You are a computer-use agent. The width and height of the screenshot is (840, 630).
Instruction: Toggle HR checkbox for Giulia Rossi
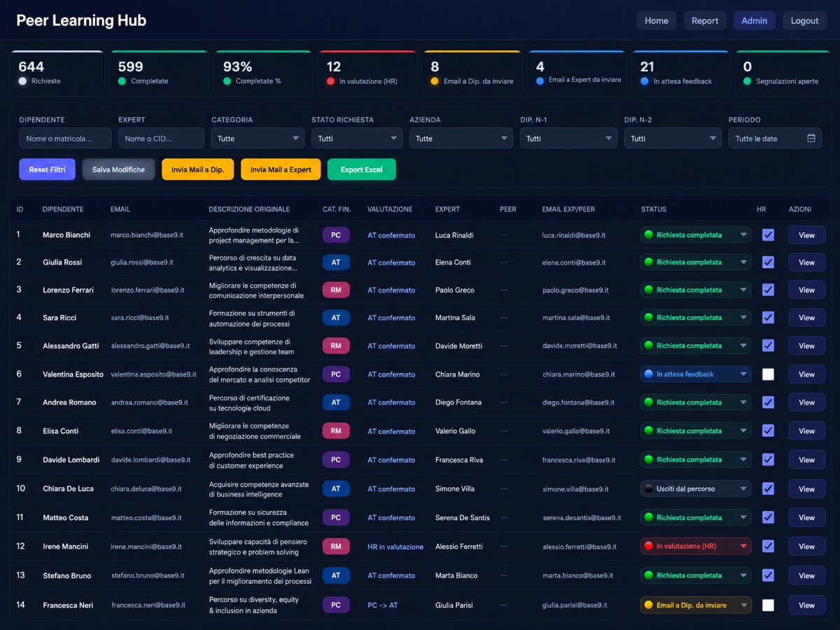(768, 262)
